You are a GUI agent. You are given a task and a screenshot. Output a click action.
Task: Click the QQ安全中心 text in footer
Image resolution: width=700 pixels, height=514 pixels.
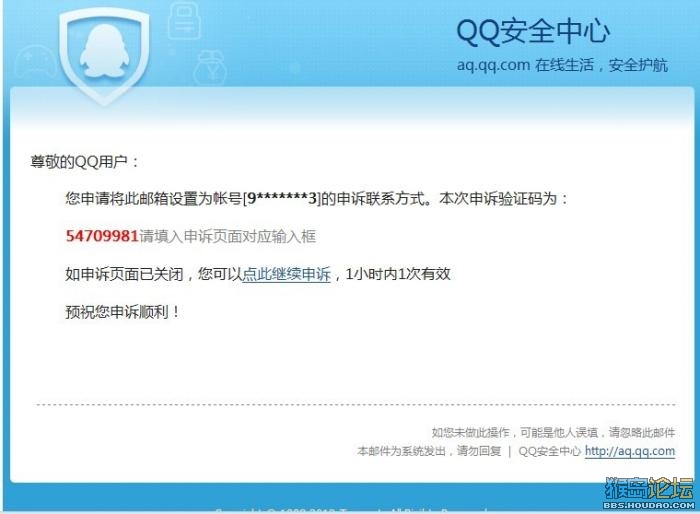click(x=550, y=451)
